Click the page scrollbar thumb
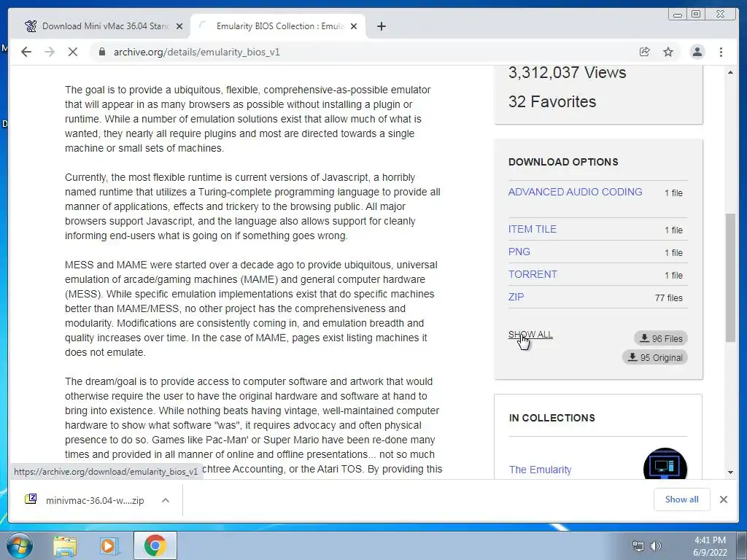This screenshot has width=747, height=560. pos(730,277)
